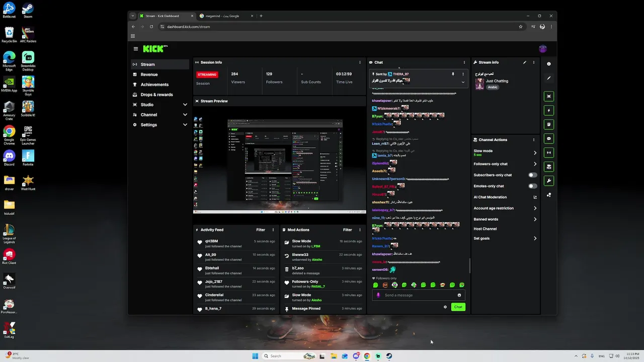
Task: Edit Stream info with the pencil icon
Action: [525, 62]
